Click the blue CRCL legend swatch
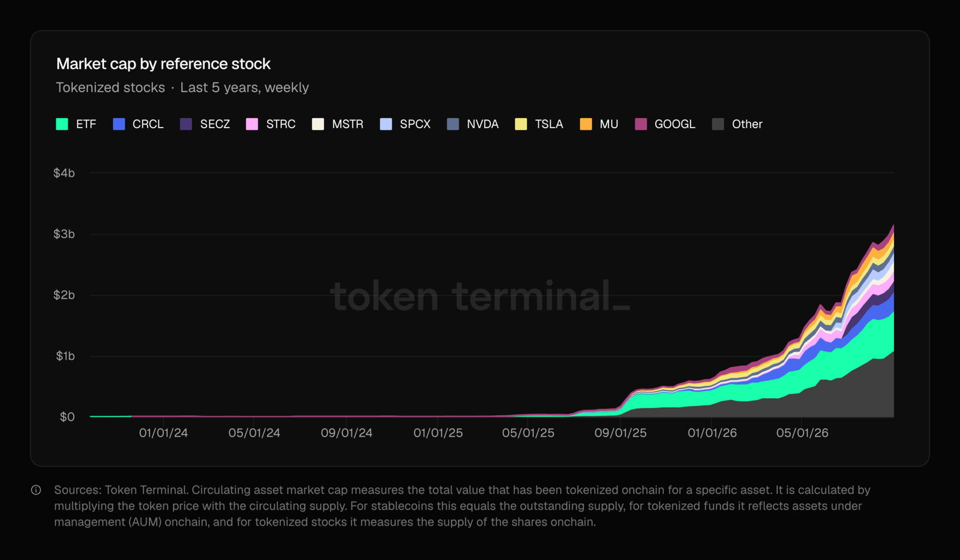Screen dimensions: 960x560 tap(119, 124)
